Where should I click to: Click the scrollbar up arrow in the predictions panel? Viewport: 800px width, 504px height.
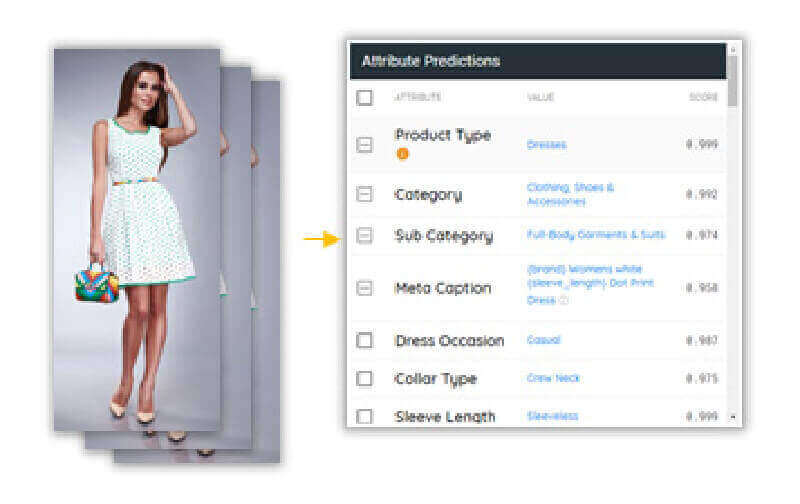click(x=733, y=49)
